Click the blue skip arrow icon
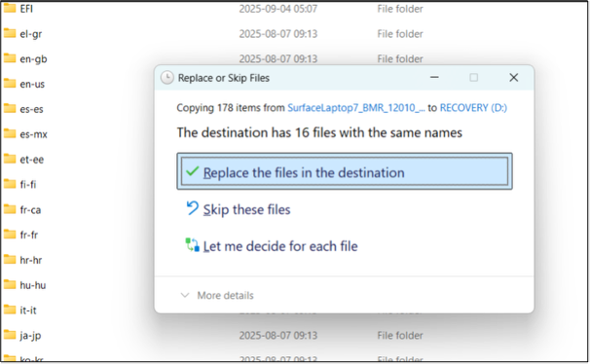Viewport: 590px width, 364px height. 192,208
